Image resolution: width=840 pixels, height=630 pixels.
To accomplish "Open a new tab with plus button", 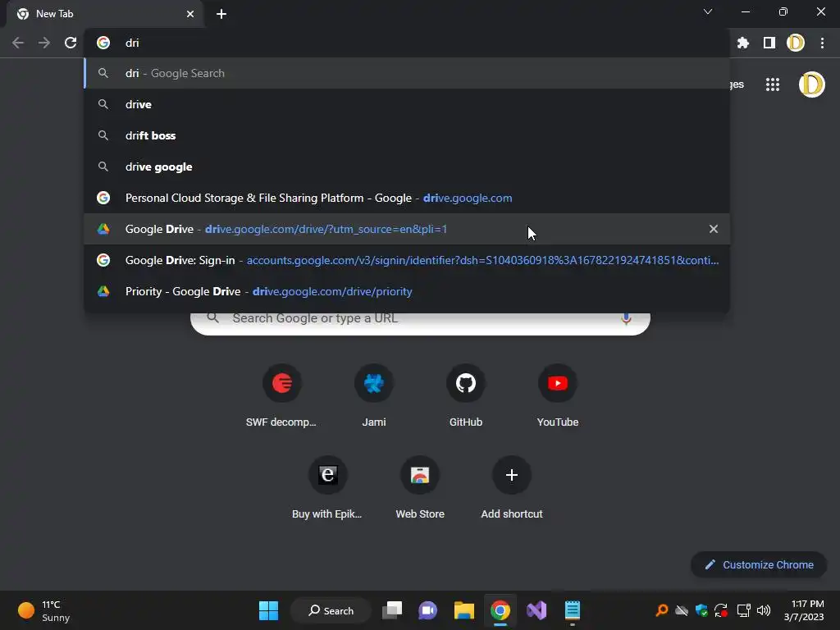I will click(x=221, y=14).
